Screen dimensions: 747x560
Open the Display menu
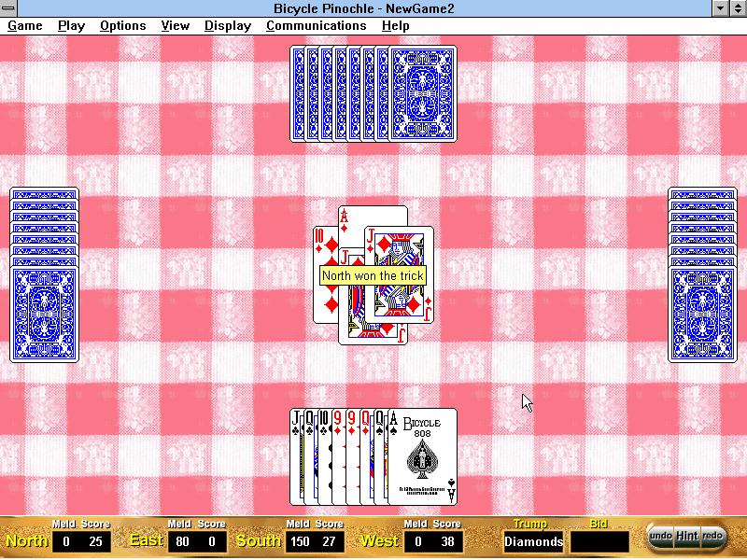tap(228, 26)
